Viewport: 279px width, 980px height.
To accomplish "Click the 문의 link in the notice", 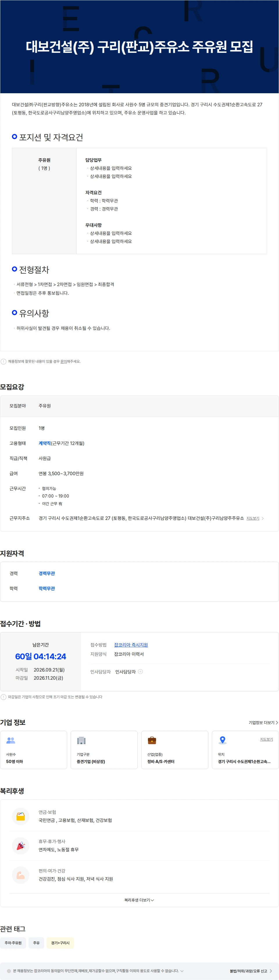I will point(64,361).
